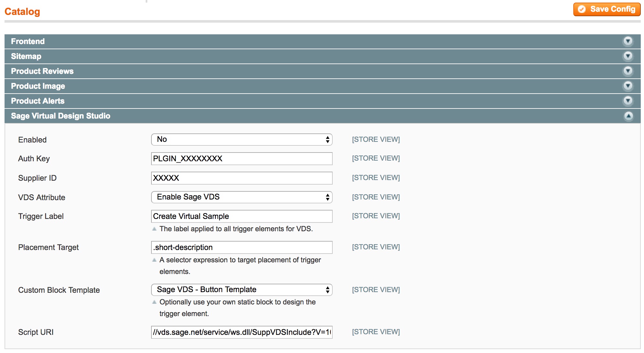
Task: Open the Sitemap section header
Action: pos(322,56)
